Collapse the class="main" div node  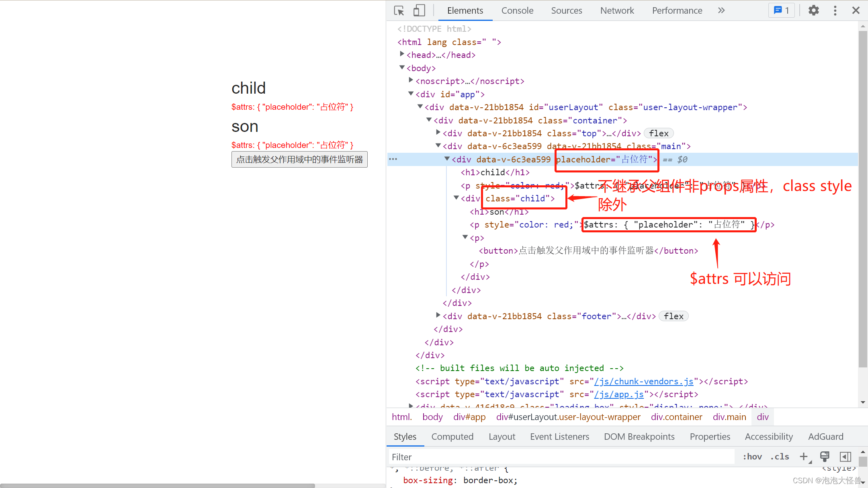point(438,146)
